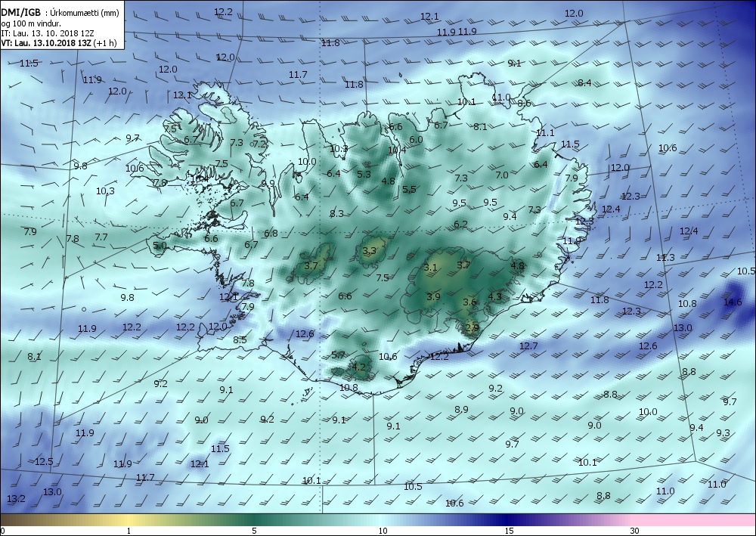Image resolution: width=756 pixels, height=536 pixels.
Task: Select the 13.2 value on the map
Action: pyautogui.click(x=16, y=498)
